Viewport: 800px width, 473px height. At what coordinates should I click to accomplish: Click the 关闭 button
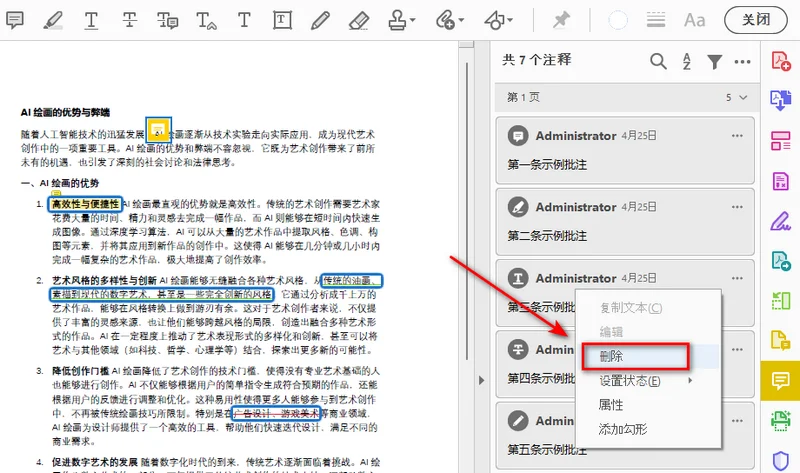[x=756, y=20]
